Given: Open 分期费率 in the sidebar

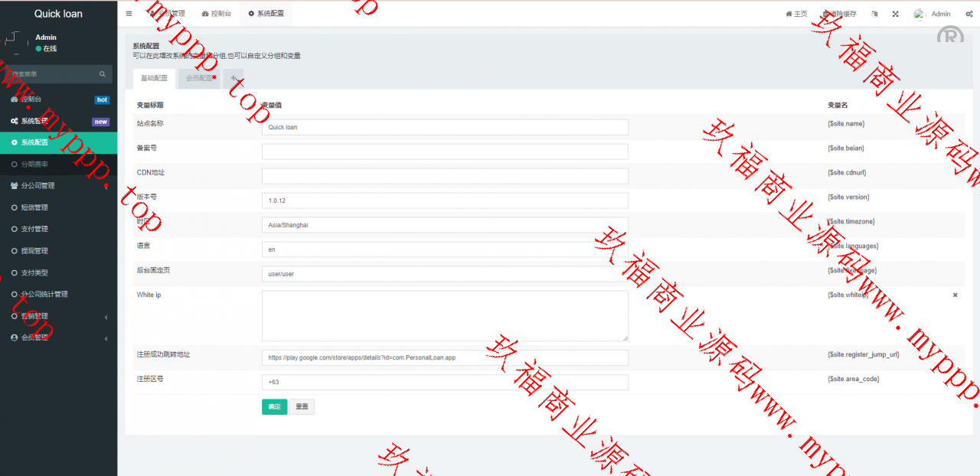Looking at the screenshot, I should [x=34, y=165].
